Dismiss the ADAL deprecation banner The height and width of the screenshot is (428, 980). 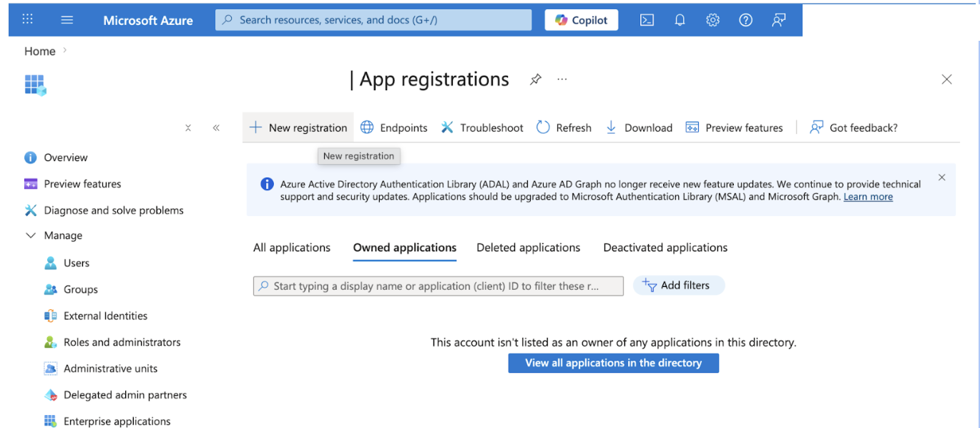[942, 177]
